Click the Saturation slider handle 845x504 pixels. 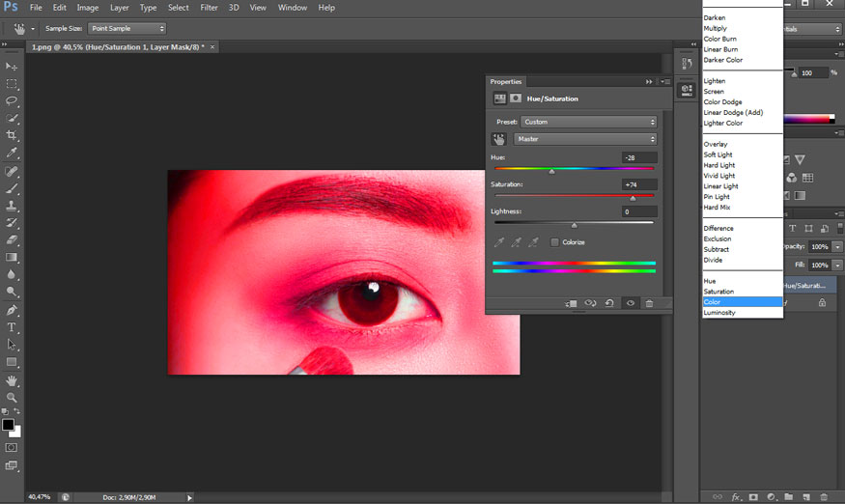coord(634,198)
